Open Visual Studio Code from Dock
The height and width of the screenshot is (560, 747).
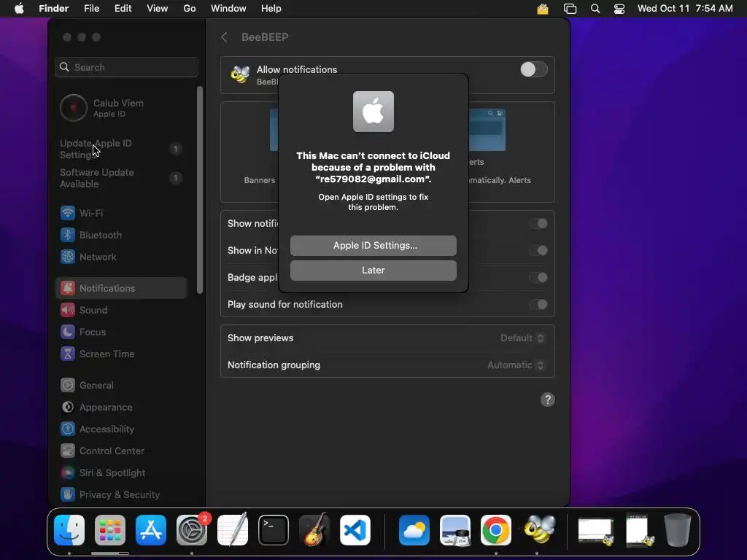[x=355, y=530]
